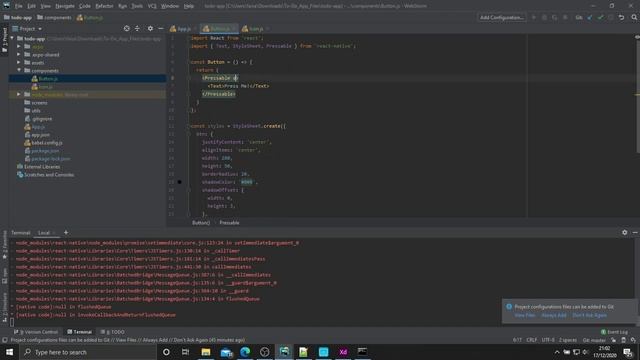Click Add Configuration button

coord(501,18)
